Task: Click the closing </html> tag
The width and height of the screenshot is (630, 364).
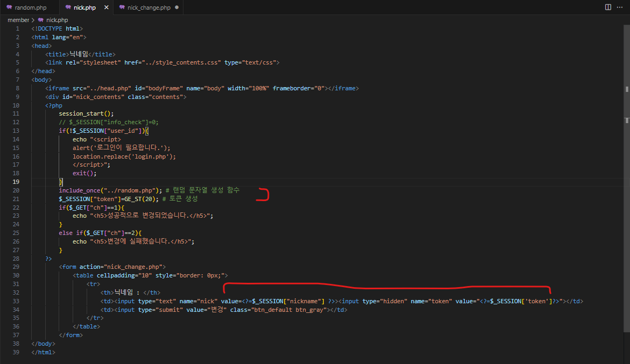Action: [x=44, y=352]
